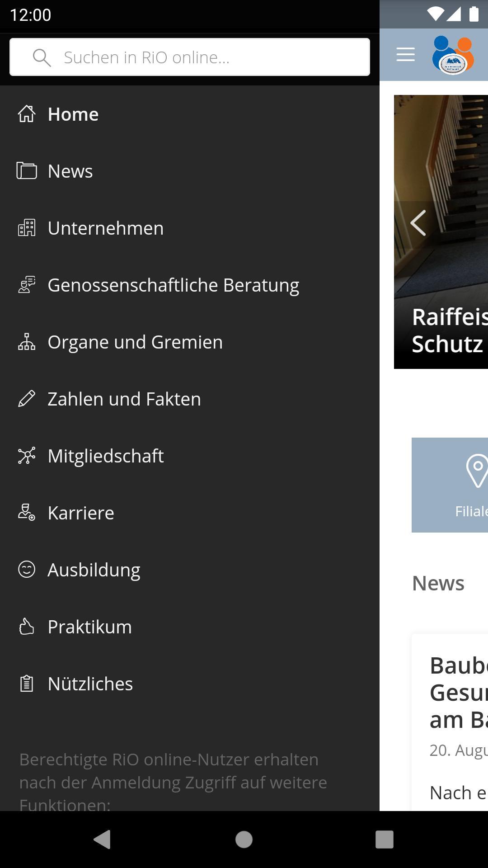Click the RiO logo in the header
488x868 pixels.
[x=453, y=55]
